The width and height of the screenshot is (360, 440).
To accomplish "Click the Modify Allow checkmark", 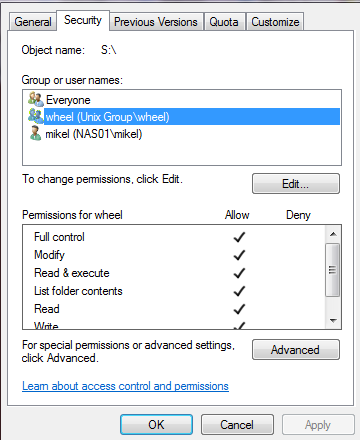I will [239, 255].
